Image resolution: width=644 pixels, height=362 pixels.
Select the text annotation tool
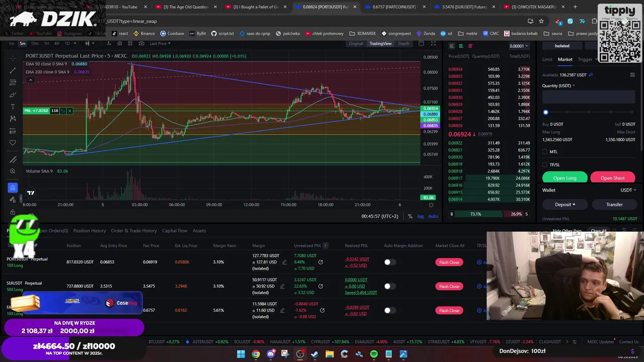[x=13, y=107]
